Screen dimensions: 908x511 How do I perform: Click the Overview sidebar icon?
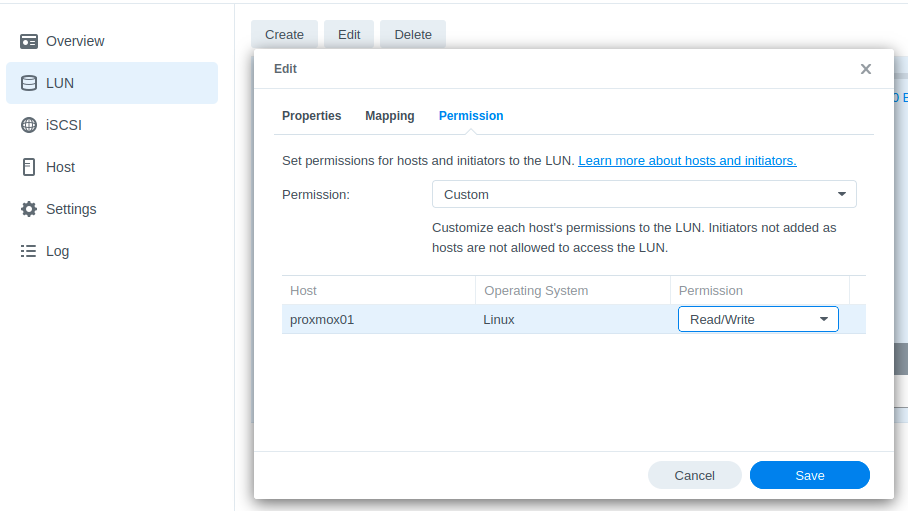29,41
